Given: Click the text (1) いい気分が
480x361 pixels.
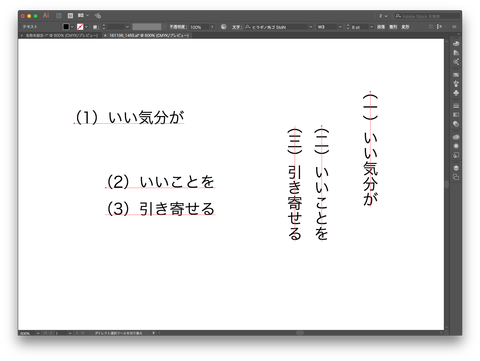Looking at the screenshot, I should [x=130, y=117].
